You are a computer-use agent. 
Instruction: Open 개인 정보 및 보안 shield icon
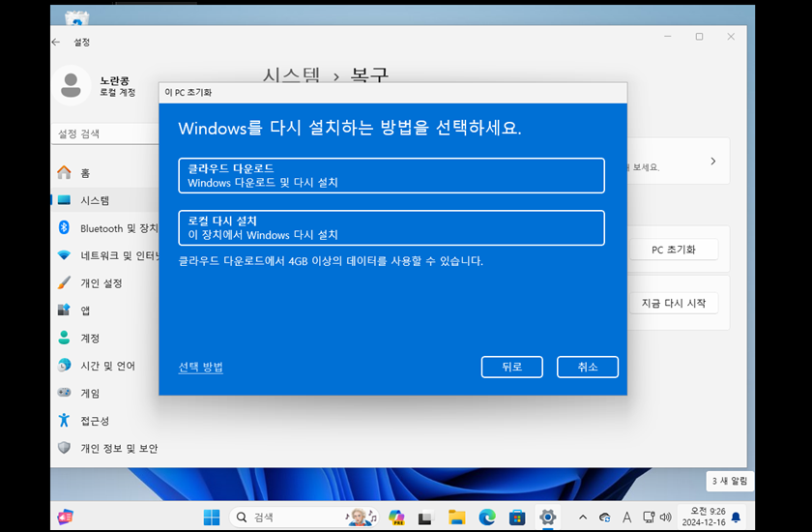[64, 448]
